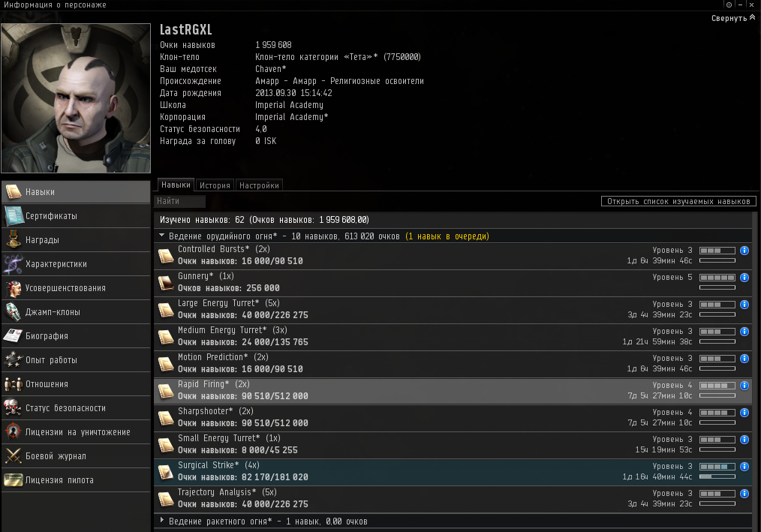Click the Surgical Strike skill book icon

[166, 471]
